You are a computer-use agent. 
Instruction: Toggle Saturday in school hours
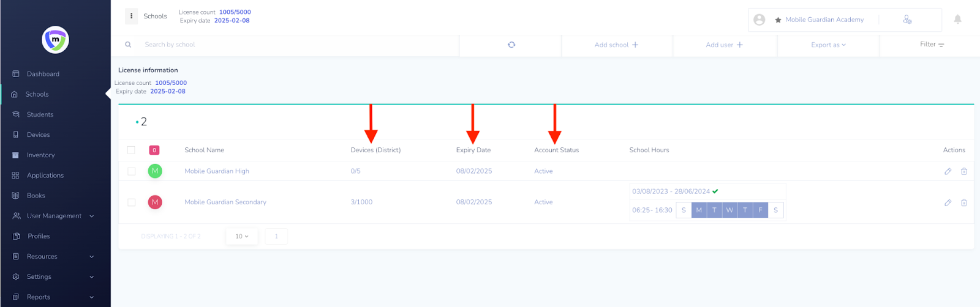[775, 210]
